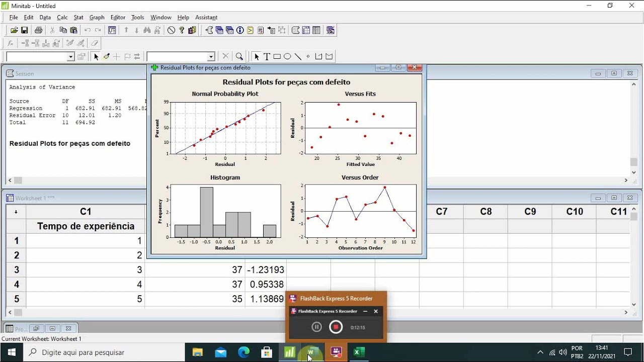The width and height of the screenshot is (644, 362).
Task: Open Microsoft Edge from the taskbar
Action: click(244, 352)
